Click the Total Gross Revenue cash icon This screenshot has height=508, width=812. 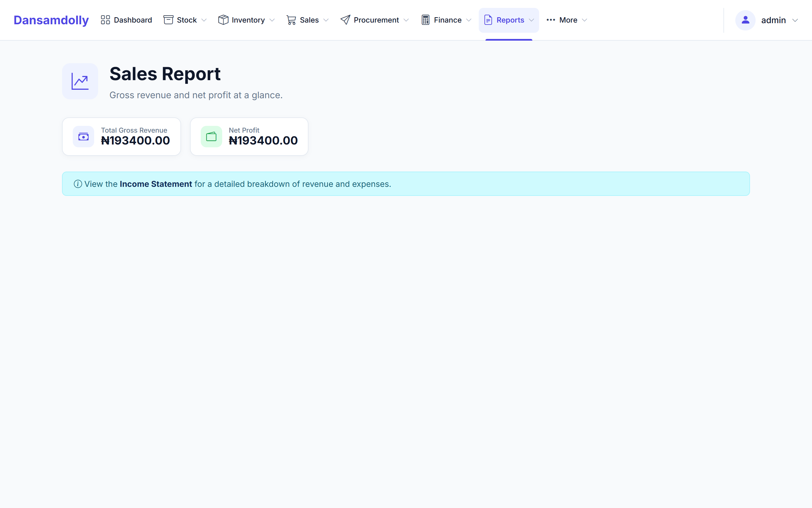(x=83, y=137)
